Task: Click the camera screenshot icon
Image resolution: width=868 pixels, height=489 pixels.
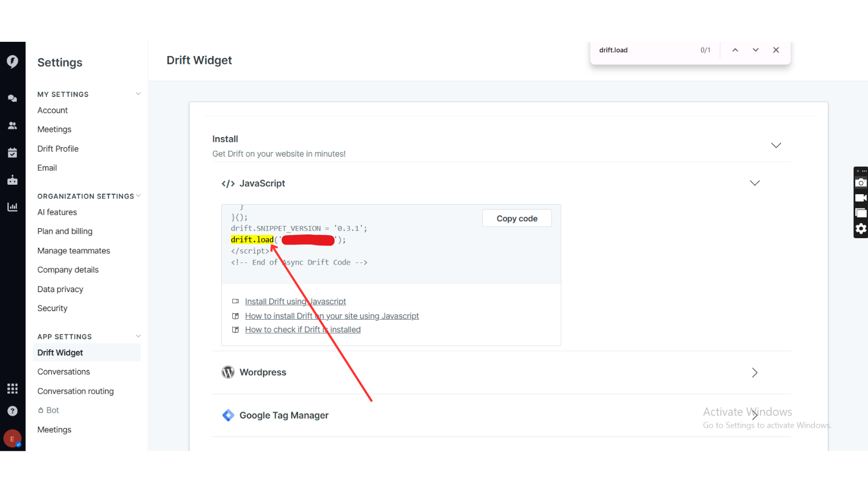Action: [861, 183]
